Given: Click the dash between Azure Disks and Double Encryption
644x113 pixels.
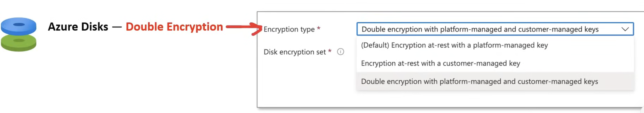Looking at the screenshot, I should (117, 27).
